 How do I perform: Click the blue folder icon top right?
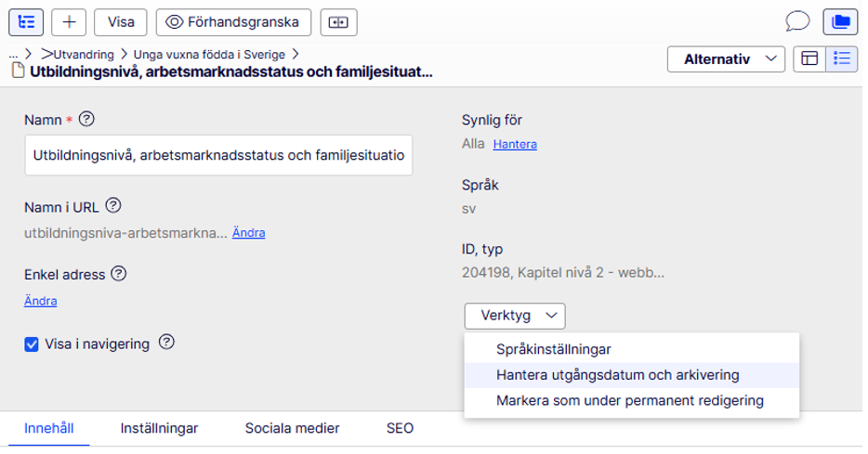pos(840,21)
